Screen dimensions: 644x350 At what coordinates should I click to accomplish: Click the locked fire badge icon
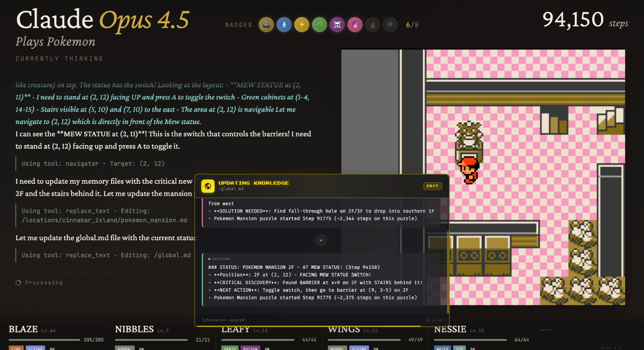tap(373, 25)
